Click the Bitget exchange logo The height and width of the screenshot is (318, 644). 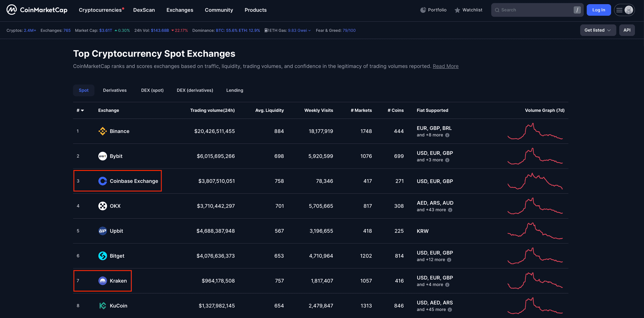click(103, 256)
